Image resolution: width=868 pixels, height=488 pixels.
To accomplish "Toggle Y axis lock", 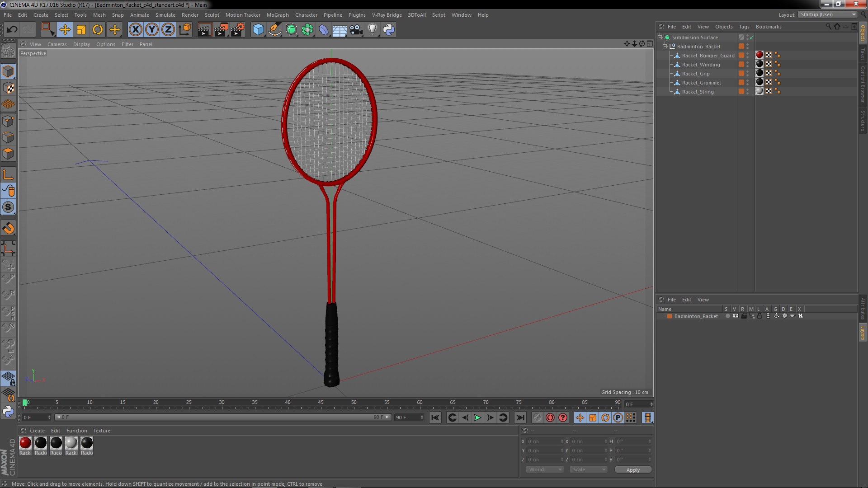I will [152, 30].
